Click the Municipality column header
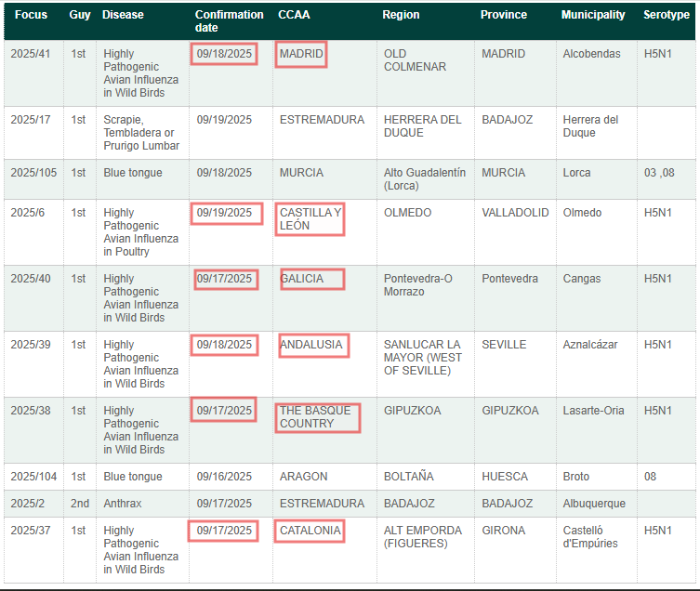Screen dimensions: 700x591 pos(593,15)
